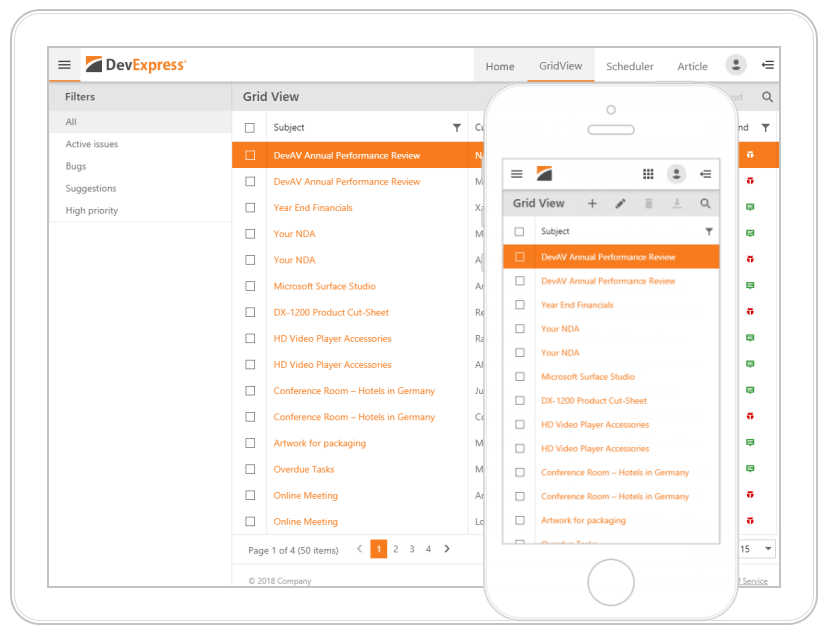833x628 pixels.
Task: Switch to the Scheduler tab
Action: [x=630, y=66]
